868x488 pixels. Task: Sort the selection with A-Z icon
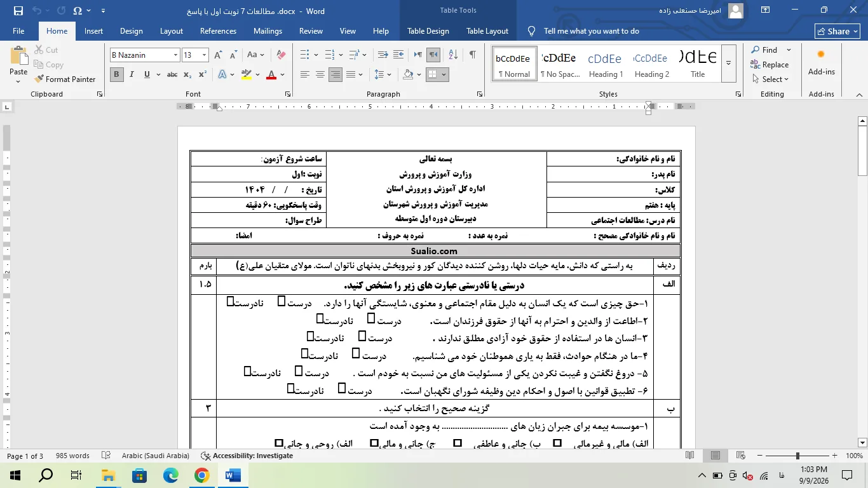click(452, 55)
